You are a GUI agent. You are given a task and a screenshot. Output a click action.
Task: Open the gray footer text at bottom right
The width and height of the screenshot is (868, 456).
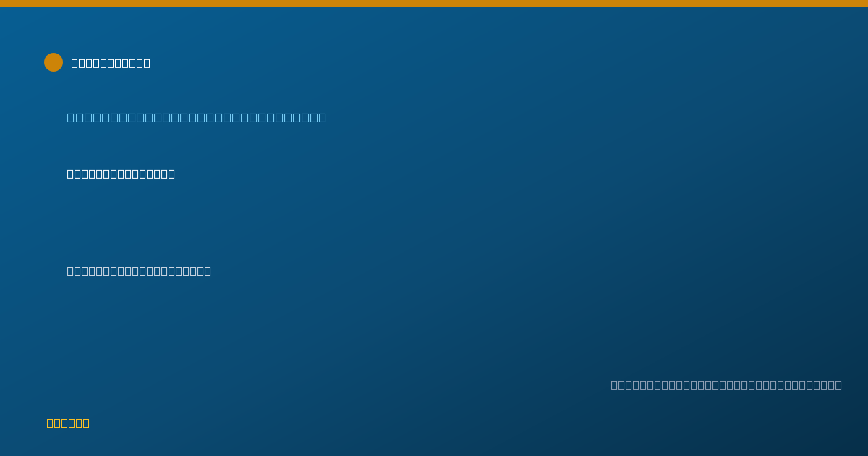pyautogui.click(x=726, y=385)
